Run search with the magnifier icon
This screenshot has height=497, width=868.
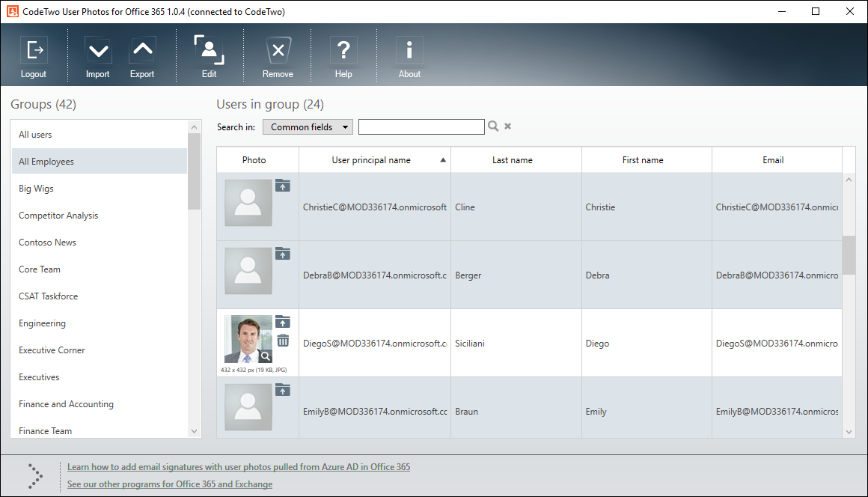coord(492,126)
